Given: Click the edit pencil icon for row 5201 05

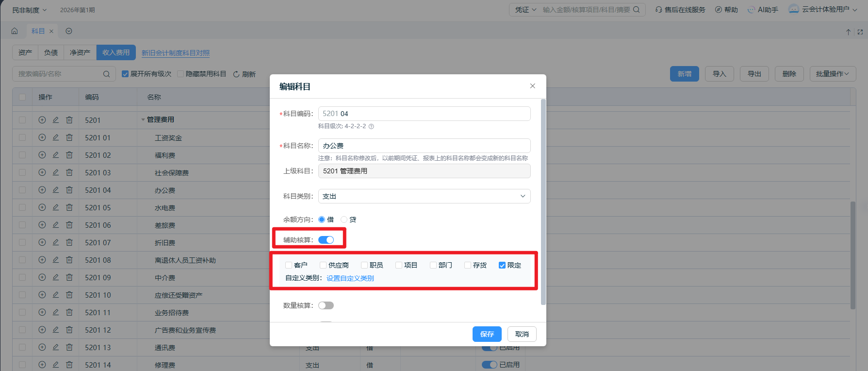Looking at the screenshot, I should [56, 207].
